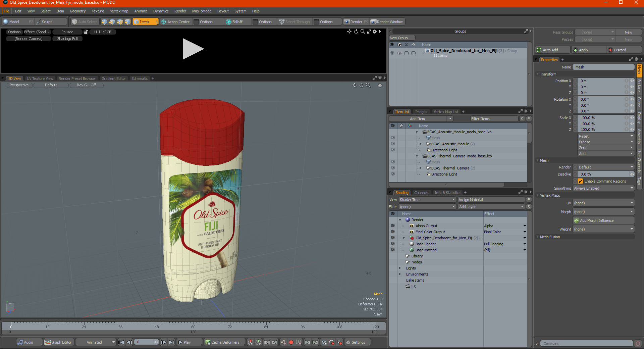Click Add Morph Influence button
Image resolution: width=644 pixels, height=349 pixels.
tap(603, 220)
